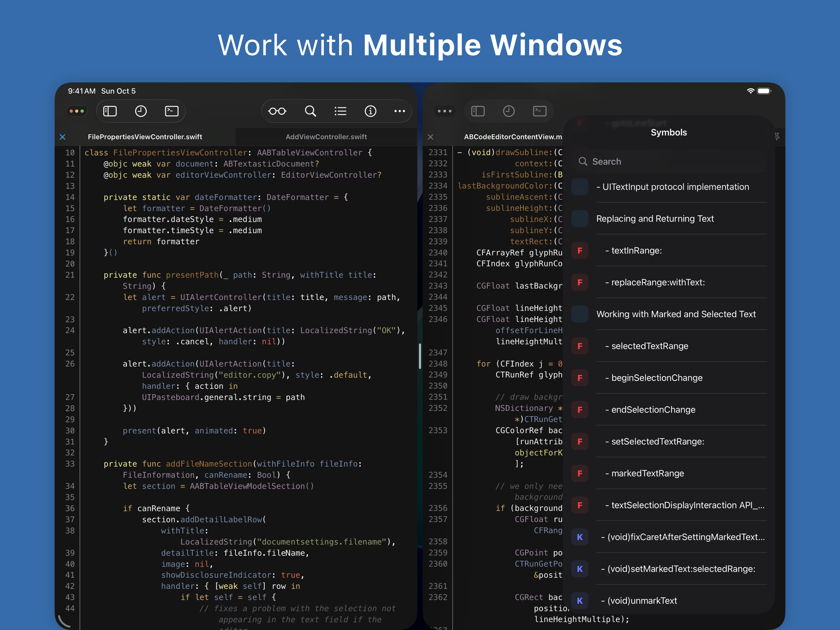Open window controls three colored dots

(x=77, y=111)
